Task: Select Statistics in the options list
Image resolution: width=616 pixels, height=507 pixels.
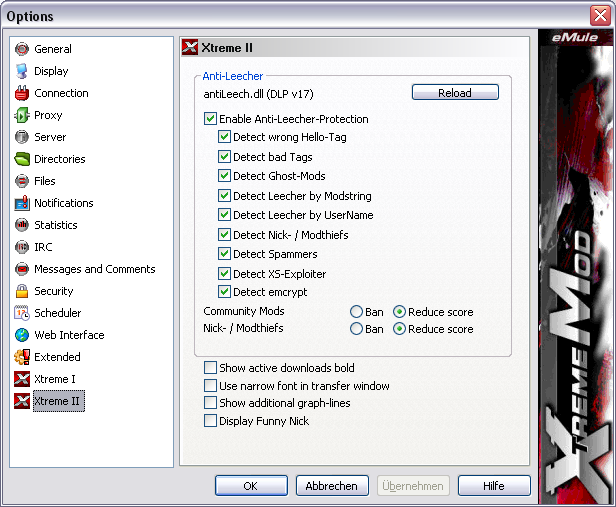Action: tap(56, 225)
